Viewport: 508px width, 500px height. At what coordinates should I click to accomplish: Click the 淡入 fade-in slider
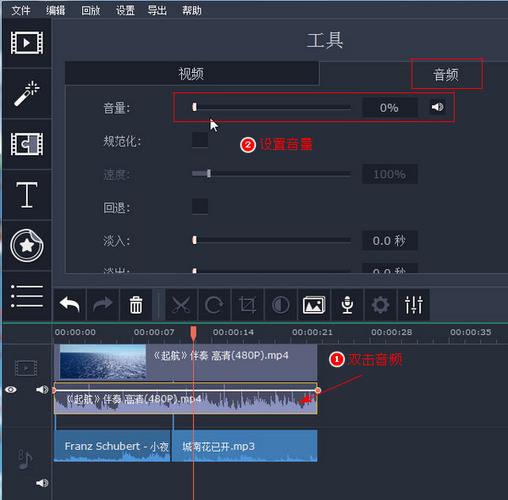point(271,240)
